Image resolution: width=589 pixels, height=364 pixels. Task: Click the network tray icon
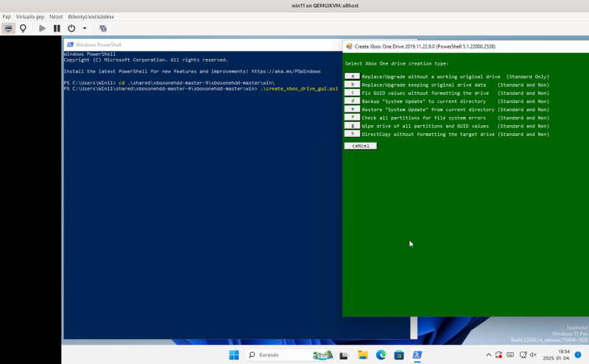pos(523,354)
